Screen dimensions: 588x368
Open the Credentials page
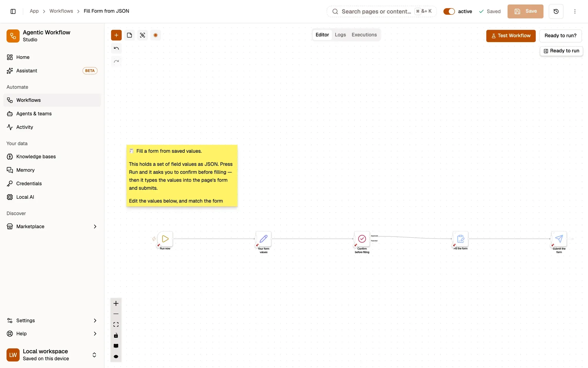pos(52,183)
